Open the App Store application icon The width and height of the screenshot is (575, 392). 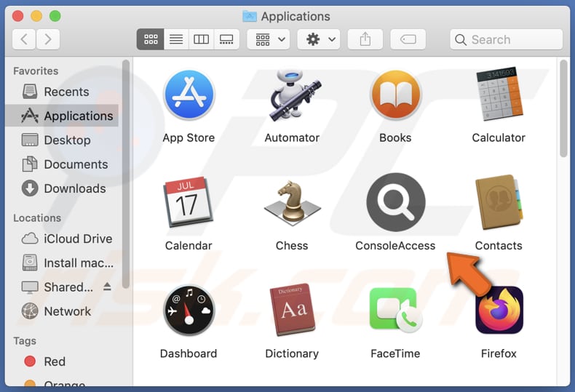click(189, 95)
